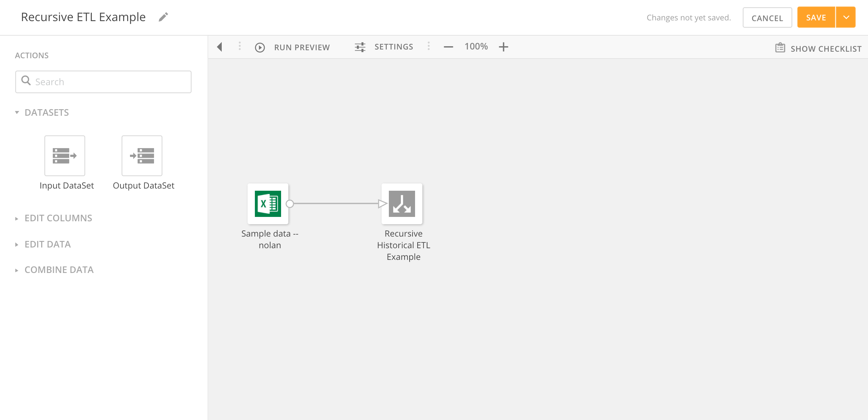The image size is (868, 420).
Task: Collapse the canvas with the back arrow
Action: pos(220,47)
